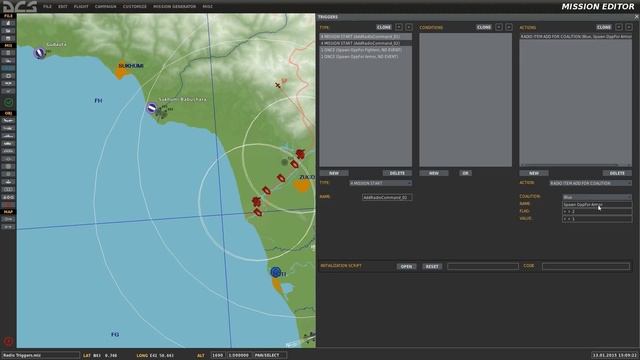
Task: Add a NEW action
Action: [x=534, y=173]
